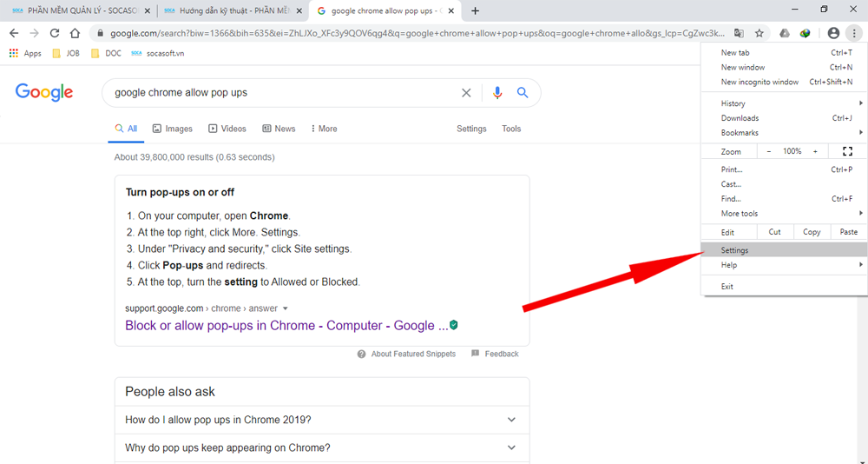Image resolution: width=868 pixels, height=464 pixels.
Task: Choose Exit from Chrome menu
Action: (785, 286)
